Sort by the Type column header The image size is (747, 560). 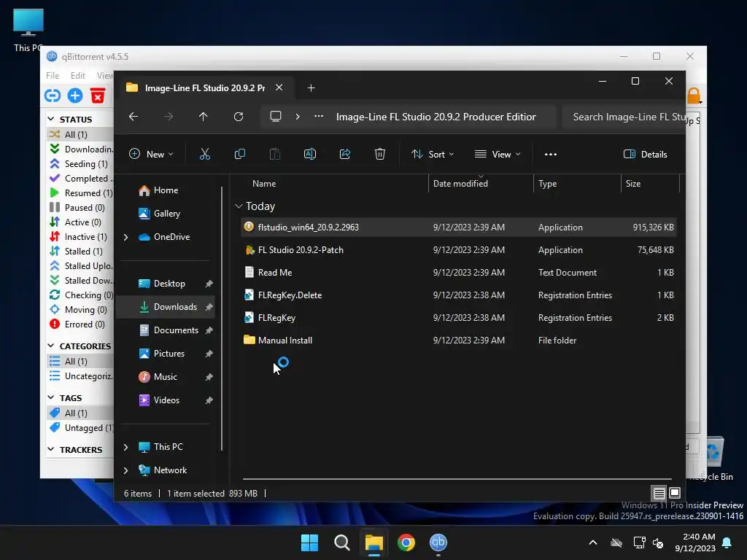(547, 183)
